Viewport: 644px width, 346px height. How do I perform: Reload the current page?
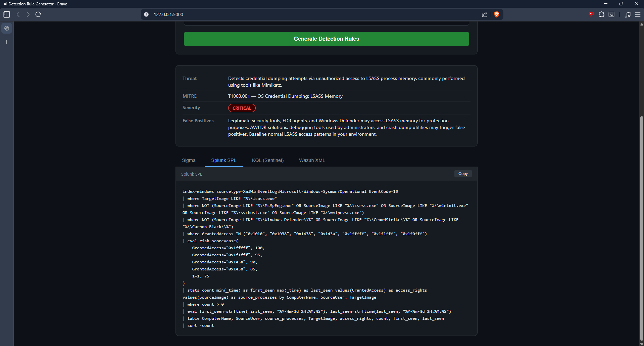click(x=38, y=14)
